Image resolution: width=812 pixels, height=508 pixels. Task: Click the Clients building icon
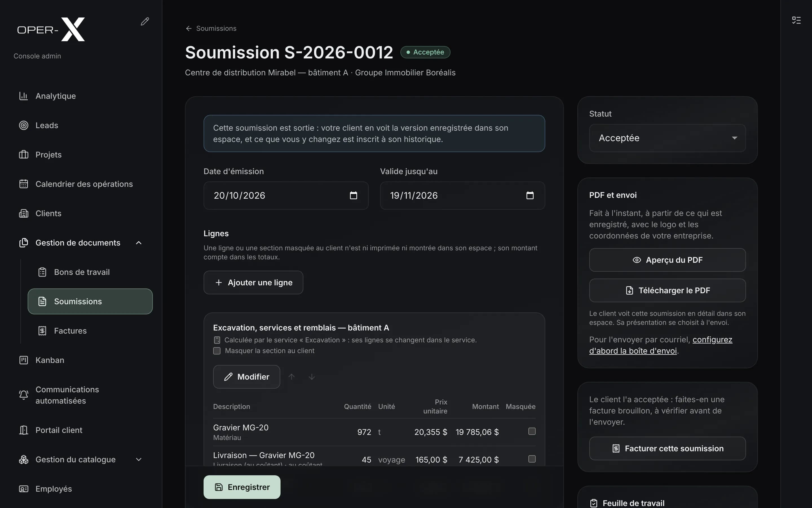coord(23,213)
